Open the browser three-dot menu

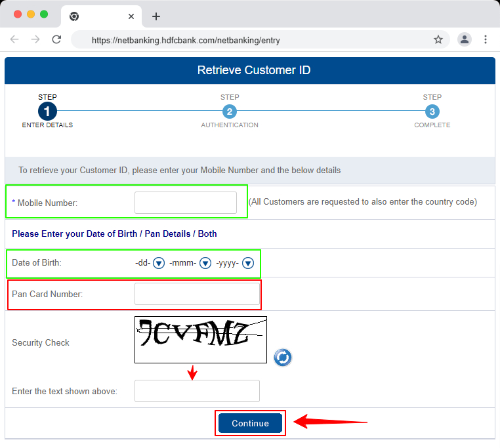click(486, 39)
